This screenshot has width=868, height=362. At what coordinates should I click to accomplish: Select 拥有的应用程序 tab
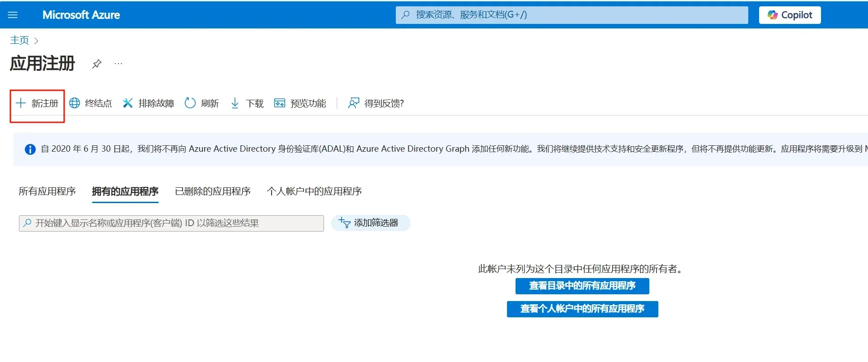pyautogui.click(x=125, y=191)
